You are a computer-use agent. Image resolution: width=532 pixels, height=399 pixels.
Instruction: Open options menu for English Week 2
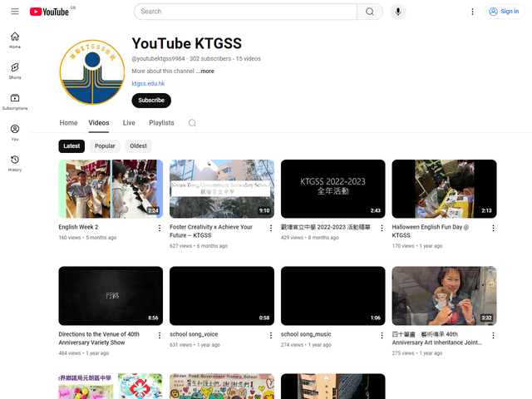point(159,228)
